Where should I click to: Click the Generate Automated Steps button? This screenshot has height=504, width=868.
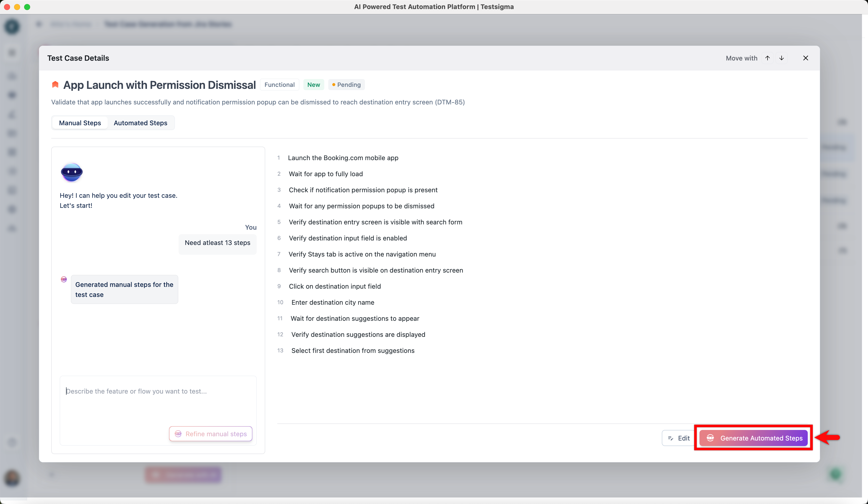pyautogui.click(x=753, y=438)
